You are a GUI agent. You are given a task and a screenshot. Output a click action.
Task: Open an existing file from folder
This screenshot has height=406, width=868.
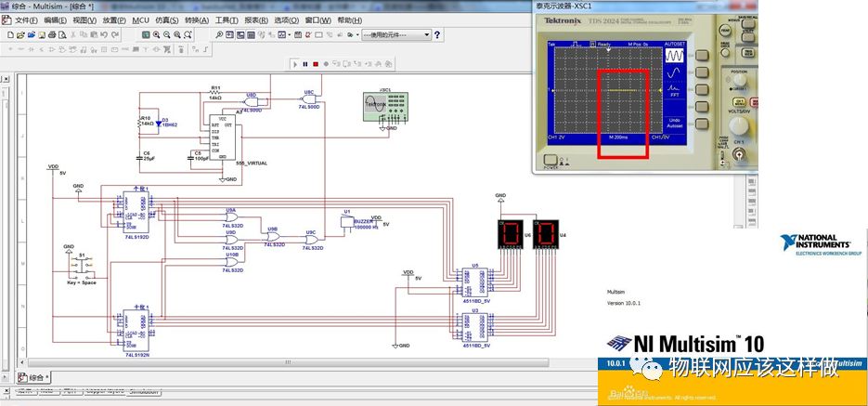[20, 34]
